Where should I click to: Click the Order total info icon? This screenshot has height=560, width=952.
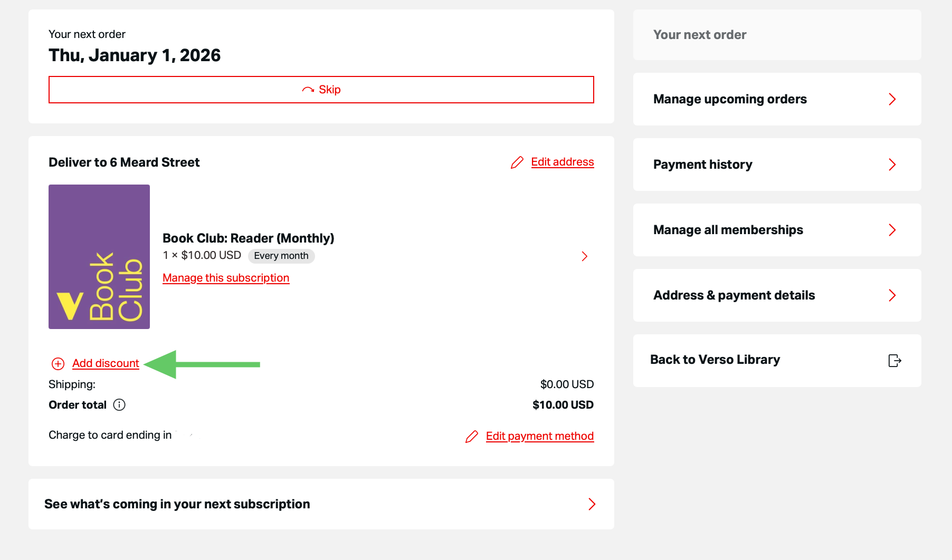(120, 405)
